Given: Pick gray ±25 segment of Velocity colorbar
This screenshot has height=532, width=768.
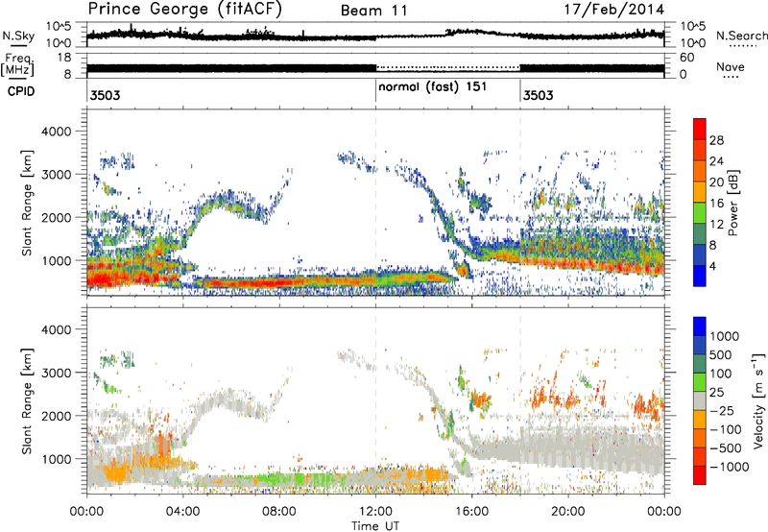Looking at the screenshot, I should [700, 400].
